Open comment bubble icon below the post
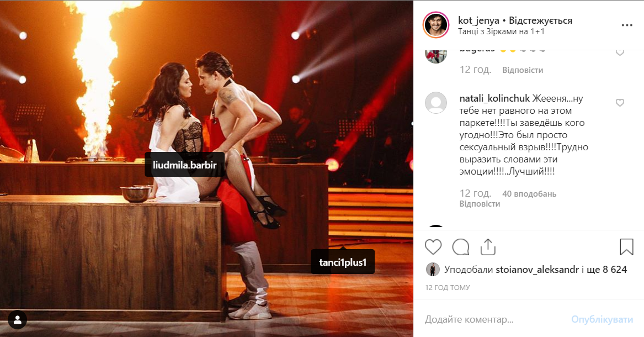Image resolution: width=644 pixels, height=337 pixels. click(x=461, y=247)
